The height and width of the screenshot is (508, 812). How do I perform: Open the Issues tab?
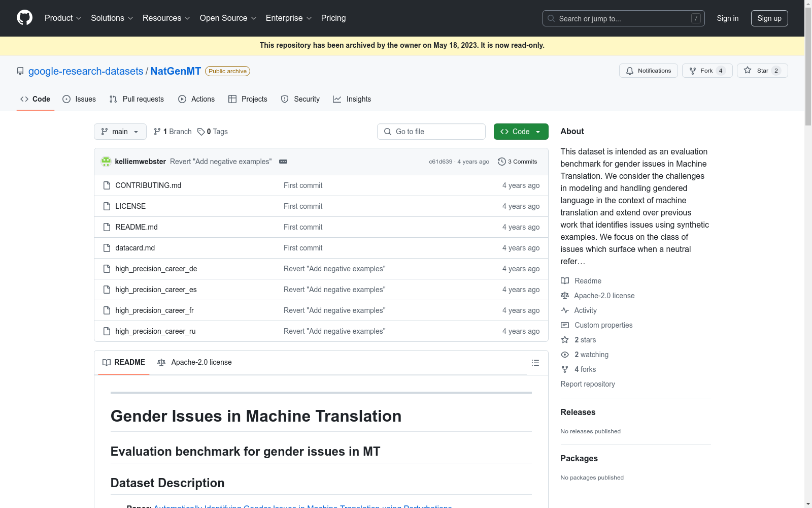[79, 99]
